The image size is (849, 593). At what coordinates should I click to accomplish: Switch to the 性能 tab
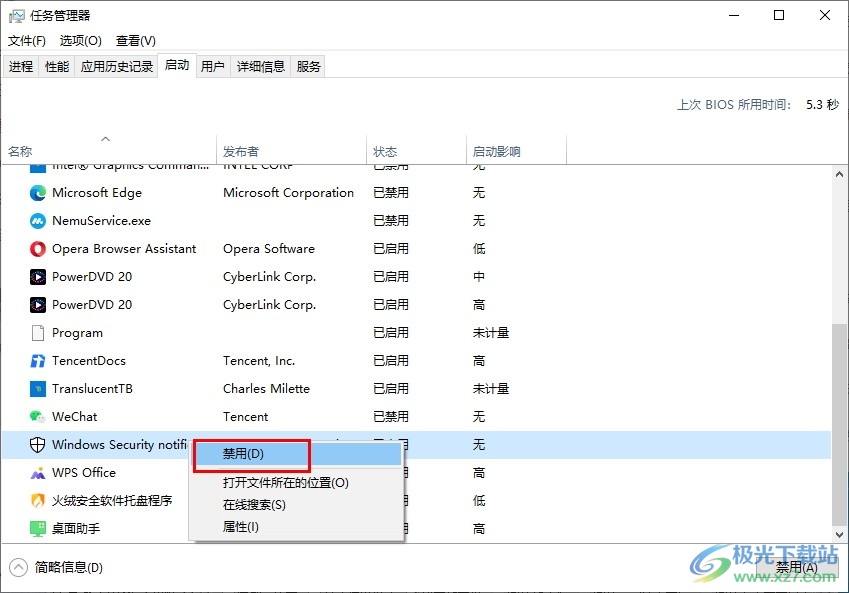[x=57, y=67]
